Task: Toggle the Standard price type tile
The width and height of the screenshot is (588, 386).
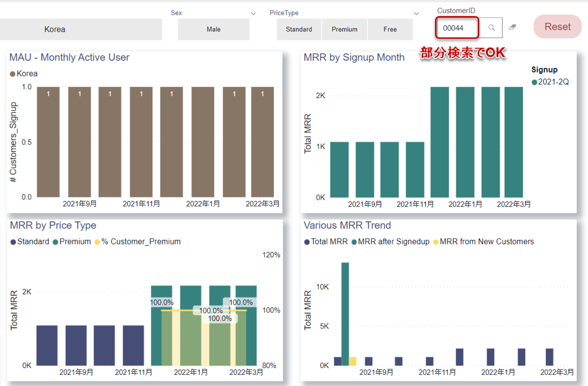Action: [299, 29]
